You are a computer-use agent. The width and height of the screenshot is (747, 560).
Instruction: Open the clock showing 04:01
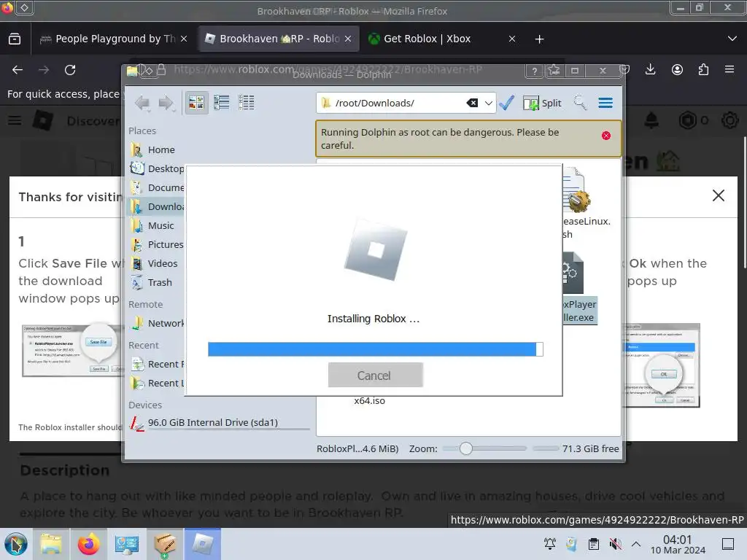click(678, 544)
